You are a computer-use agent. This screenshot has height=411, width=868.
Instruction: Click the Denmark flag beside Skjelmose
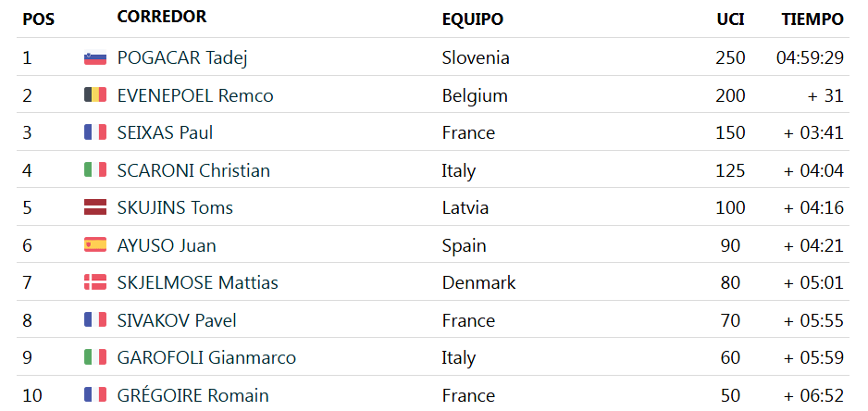point(95,283)
